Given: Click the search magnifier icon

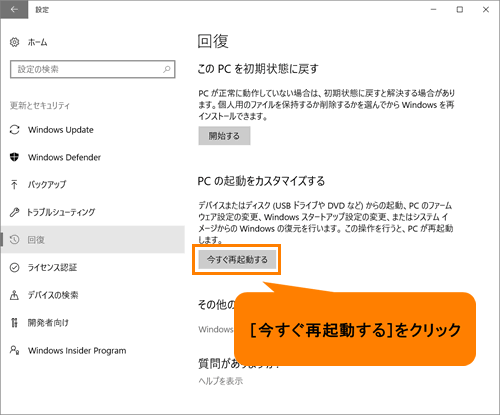Looking at the screenshot, I should pyautogui.click(x=167, y=69).
